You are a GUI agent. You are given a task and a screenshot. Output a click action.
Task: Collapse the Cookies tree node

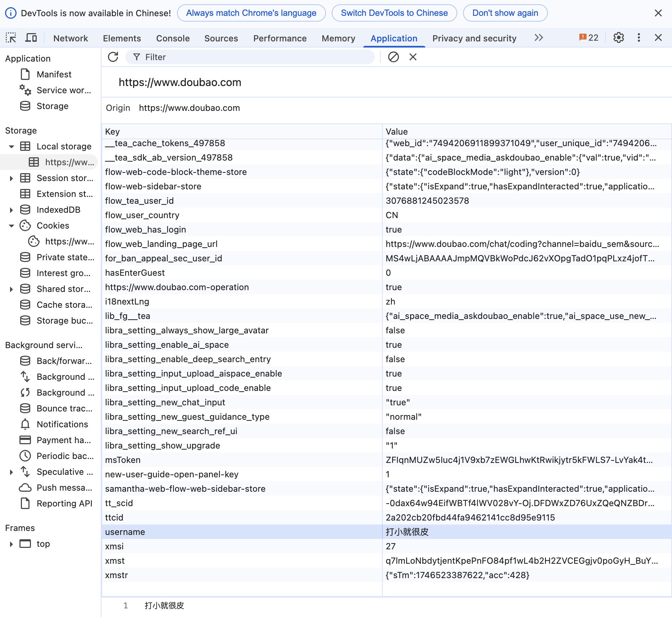(12, 226)
